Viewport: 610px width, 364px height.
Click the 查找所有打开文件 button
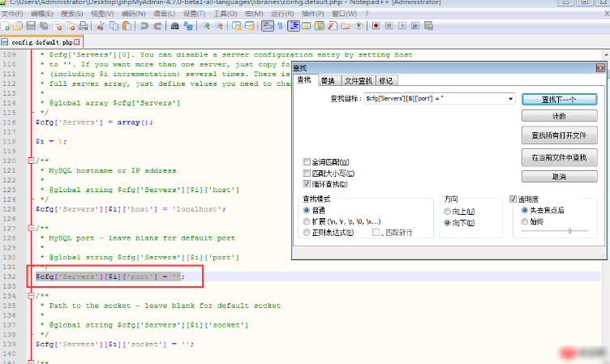tap(560, 135)
